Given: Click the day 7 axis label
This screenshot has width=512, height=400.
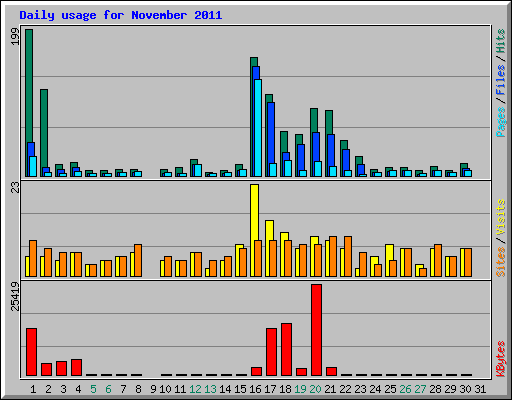Looking at the screenshot, I should point(123,389).
